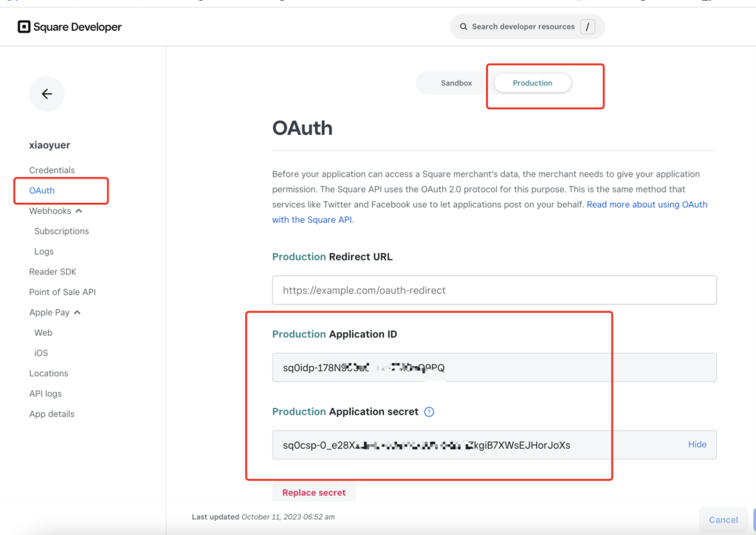The height and width of the screenshot is (535, 756).
Task: Open the OAuth sidebar item
Action: tap(42, 190)
